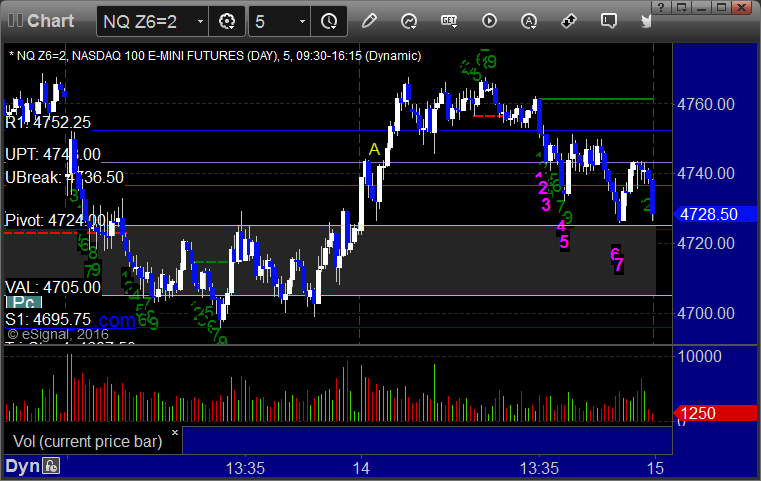
Task: Open the comment bubble icon
Action: [609, 21]
